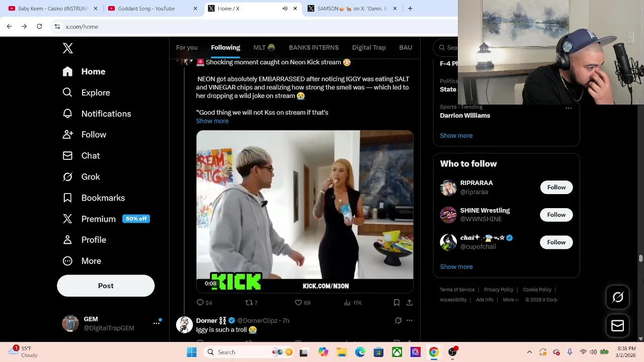
Task: Open the MLT list tab
Action: (x=264, y=47)
